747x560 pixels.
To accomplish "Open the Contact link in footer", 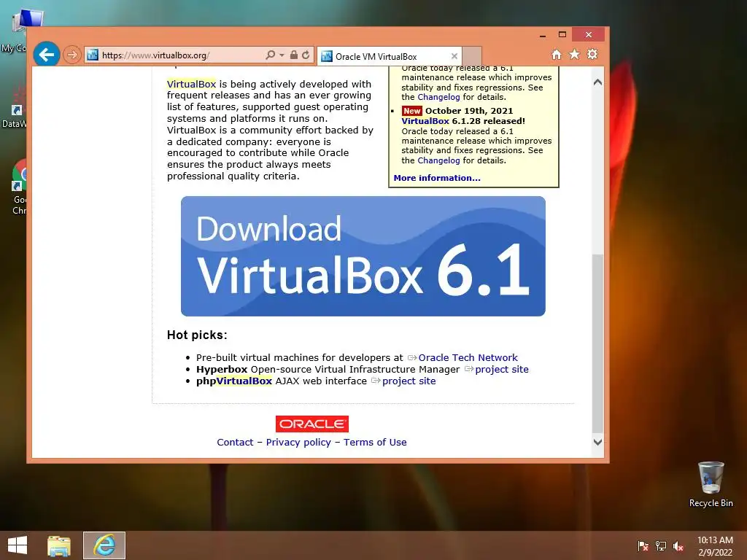I will (x=235, y=443).
